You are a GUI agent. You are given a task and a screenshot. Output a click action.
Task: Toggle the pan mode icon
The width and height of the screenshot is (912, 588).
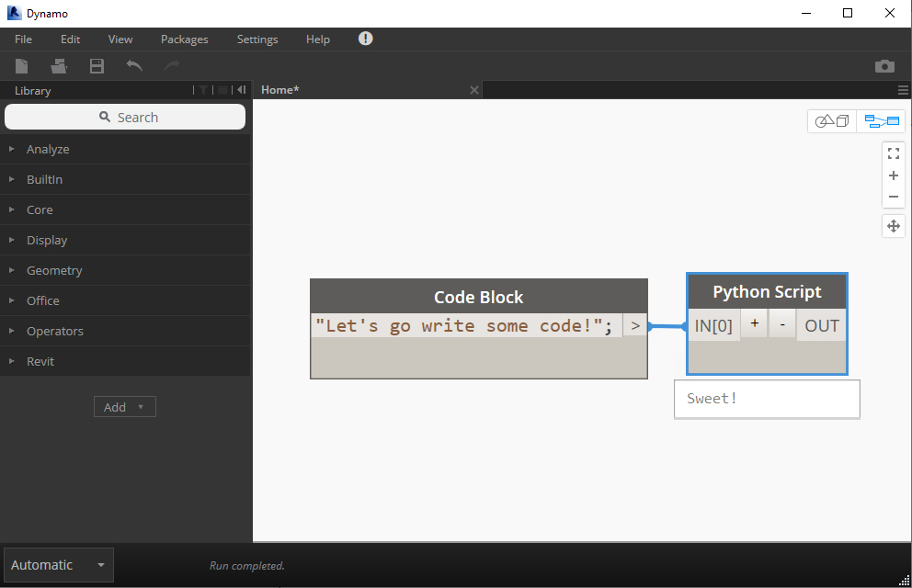[x=894, y=225]
